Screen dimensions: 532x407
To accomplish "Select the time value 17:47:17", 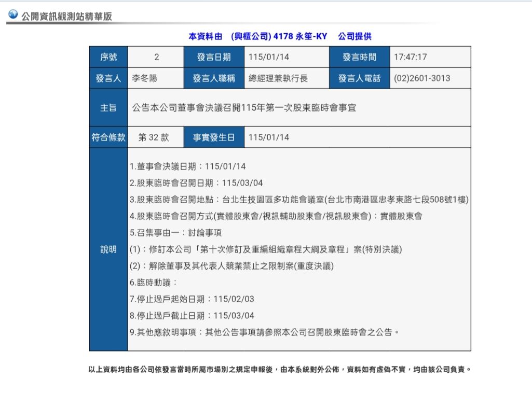I will 410,57.
